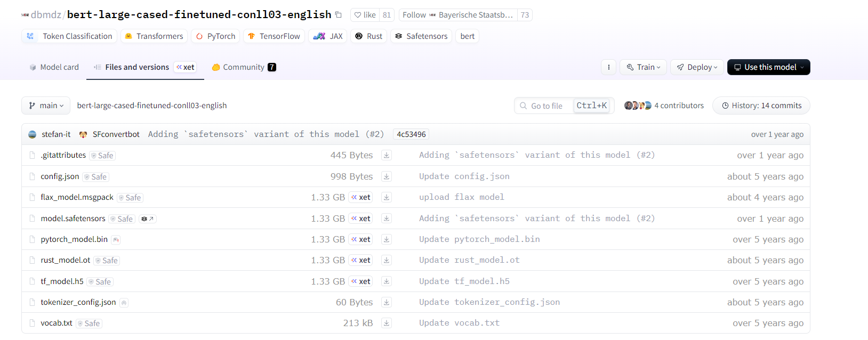Open the tf_model.h5 file
868x340 pixels.
tap(62, 281)
